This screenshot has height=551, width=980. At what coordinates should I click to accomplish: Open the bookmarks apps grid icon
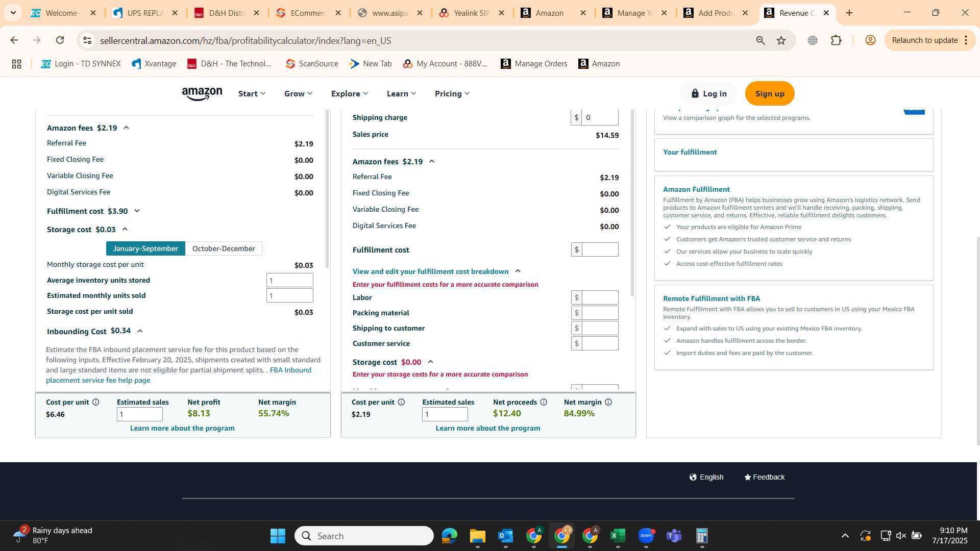pos(16,64)
